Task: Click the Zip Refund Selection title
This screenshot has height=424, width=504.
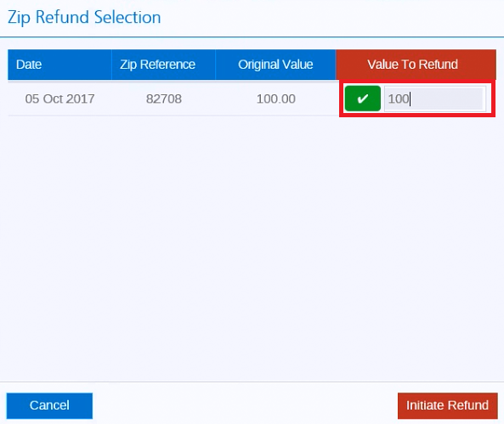Action: coord(84,17)
